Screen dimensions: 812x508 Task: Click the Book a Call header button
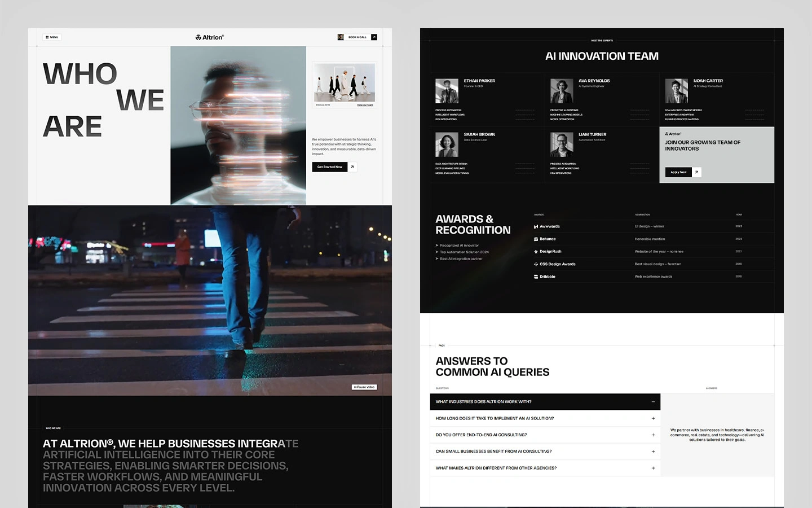pos(359,37)
